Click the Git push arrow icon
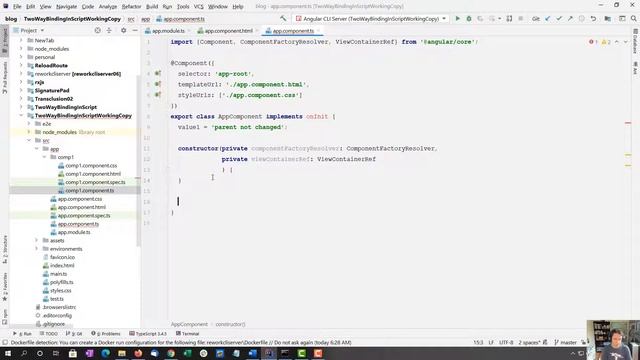The height and width of the screenshot is (360, 640). 570,19
